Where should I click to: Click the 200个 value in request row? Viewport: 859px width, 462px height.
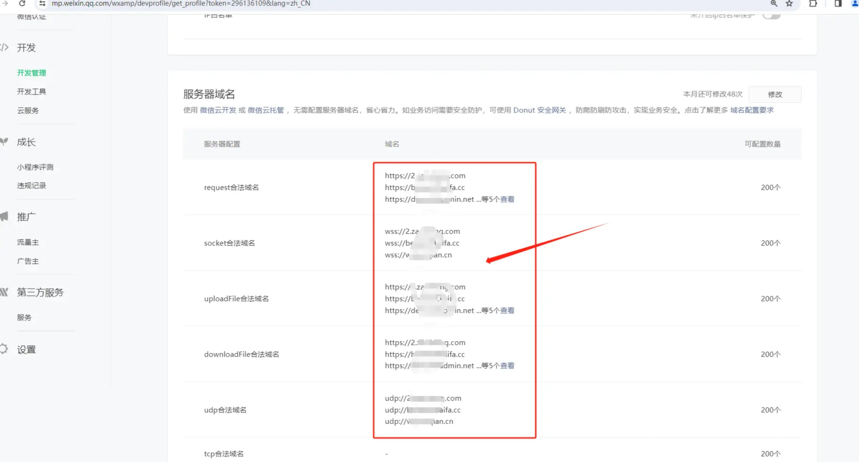[x=770, y=187]
